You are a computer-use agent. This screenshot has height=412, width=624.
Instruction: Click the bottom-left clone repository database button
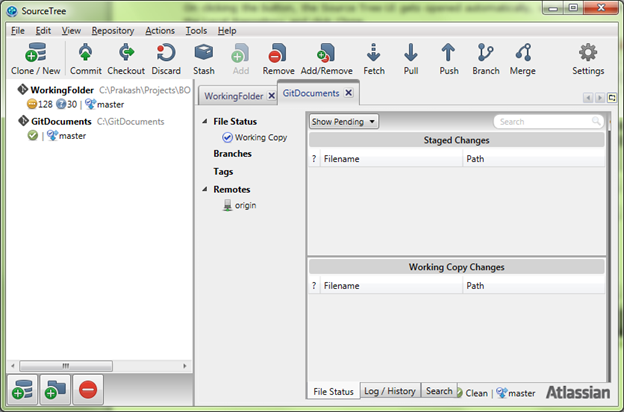22,389
